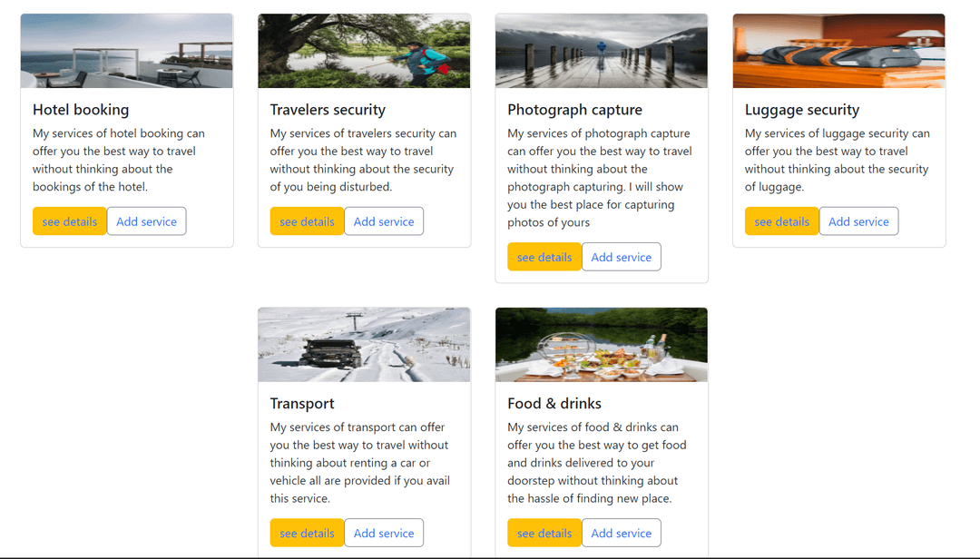Viewport: 980px width, 559px height.
Task: Add the Luggage security service
Action: (858, 221)
